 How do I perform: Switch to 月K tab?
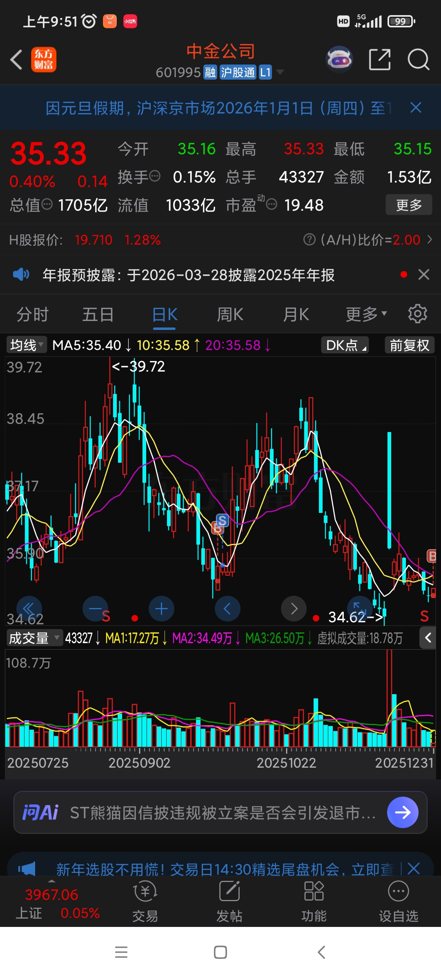click(296, 314)
